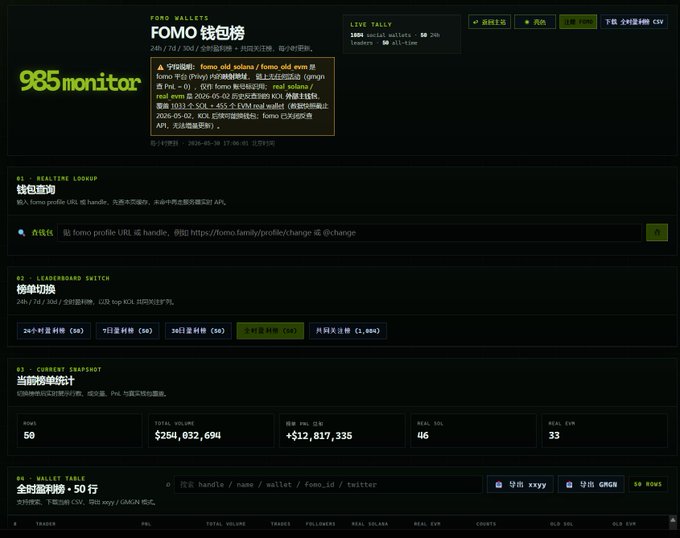Click the REAL SOLANA column header
Image resolution: width=680 pixels, height=538 pixels.
[369, 524]
